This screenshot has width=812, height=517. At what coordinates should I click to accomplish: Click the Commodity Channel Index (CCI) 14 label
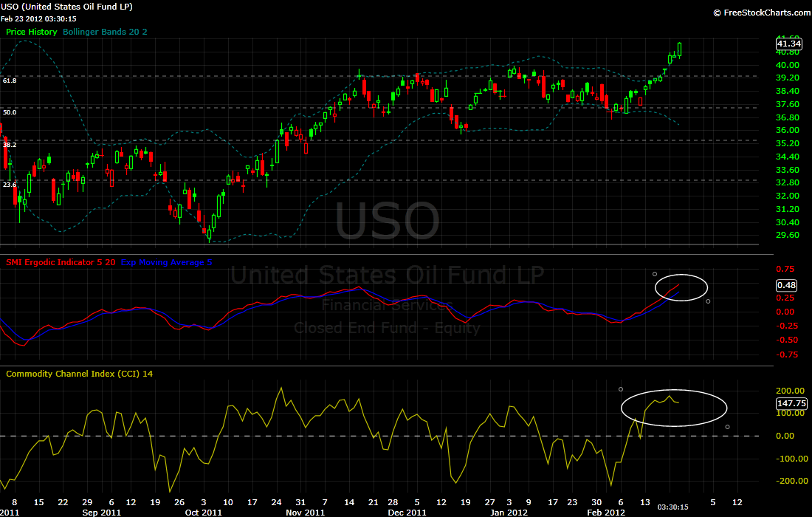(x=79, y=374)
